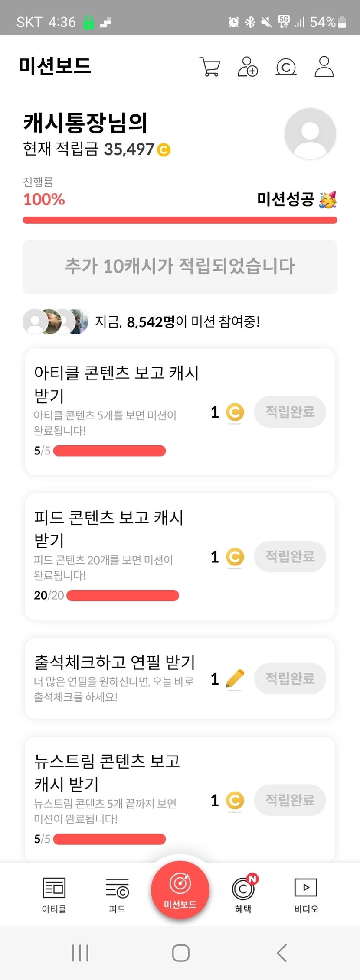Tap the overall mission progress bar
The width and height of the screenshot is (360, 980).
click(x=180, y=220)
